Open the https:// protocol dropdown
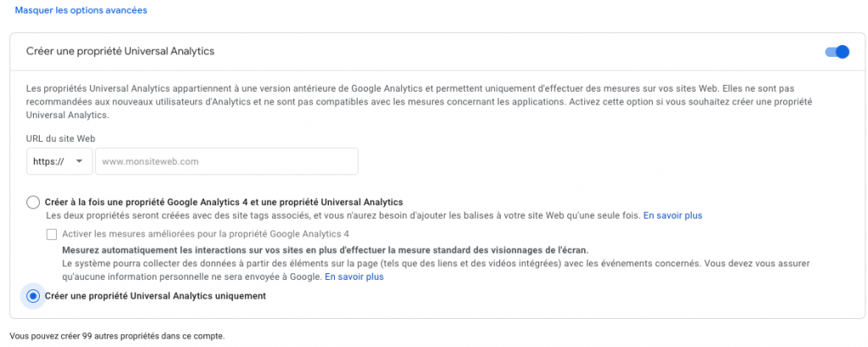This screenshot has width=868, height=347. click(59, 161)
